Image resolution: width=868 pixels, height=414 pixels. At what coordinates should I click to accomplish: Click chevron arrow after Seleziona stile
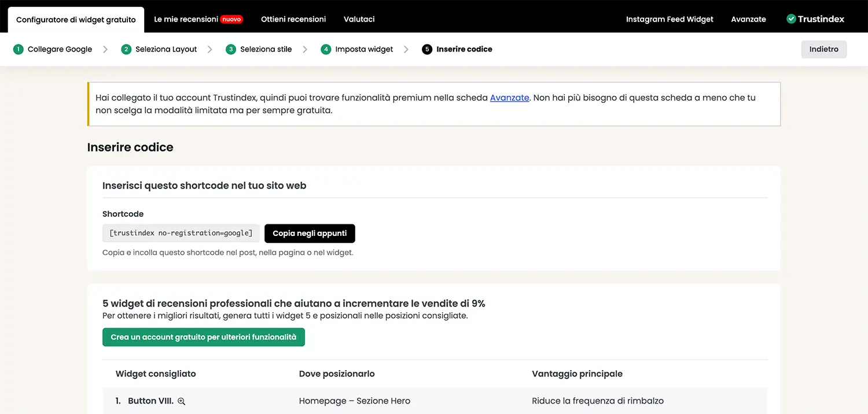click(x=304, y=49)
